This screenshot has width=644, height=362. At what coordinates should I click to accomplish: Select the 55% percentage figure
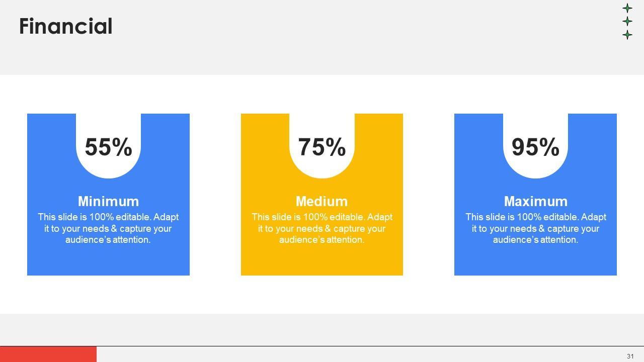pyautogui.click(x=108, y=147)
